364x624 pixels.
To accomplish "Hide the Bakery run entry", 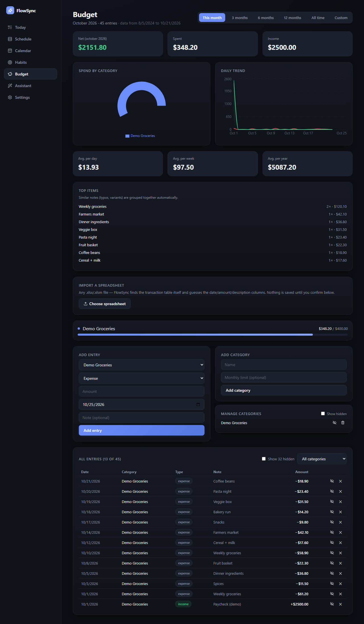I will (332, 512).
